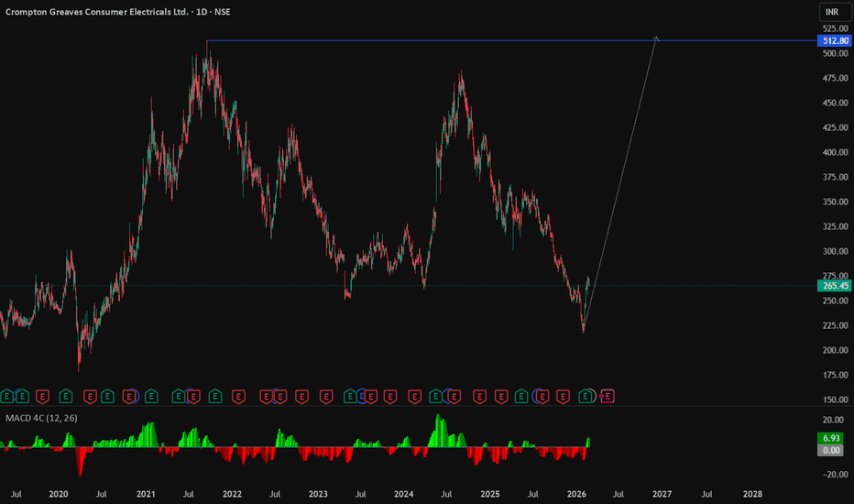The height and width of the screenshot is (504, 854).
Task: Click the 2020 label on time axis
Action: (59, 494)
